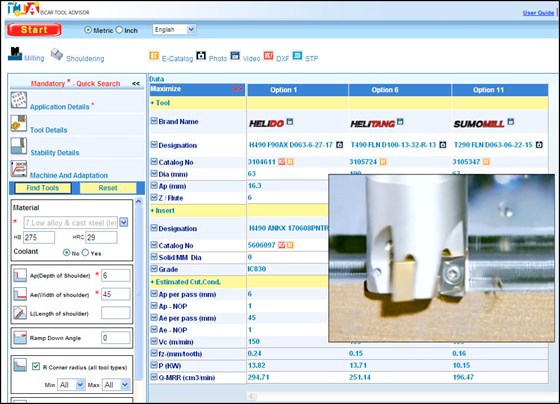Open catalog number 3105724 link
This screenshot has width=560, height=404.
point(363,162)
